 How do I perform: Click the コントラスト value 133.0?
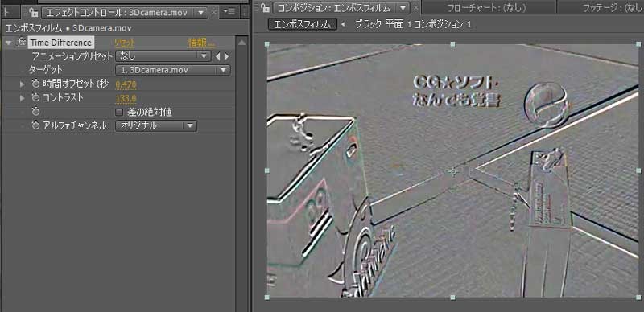pyautogui.click(x=126, y=98)
